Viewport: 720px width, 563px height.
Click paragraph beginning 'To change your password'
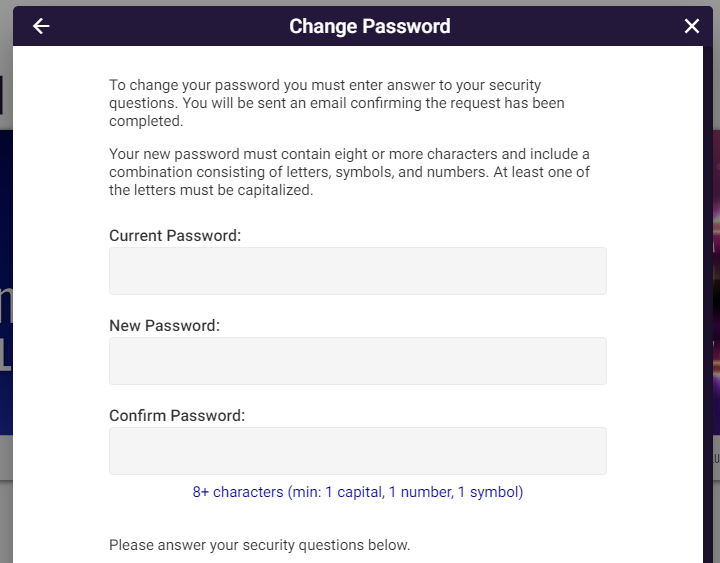click(337, 103)
